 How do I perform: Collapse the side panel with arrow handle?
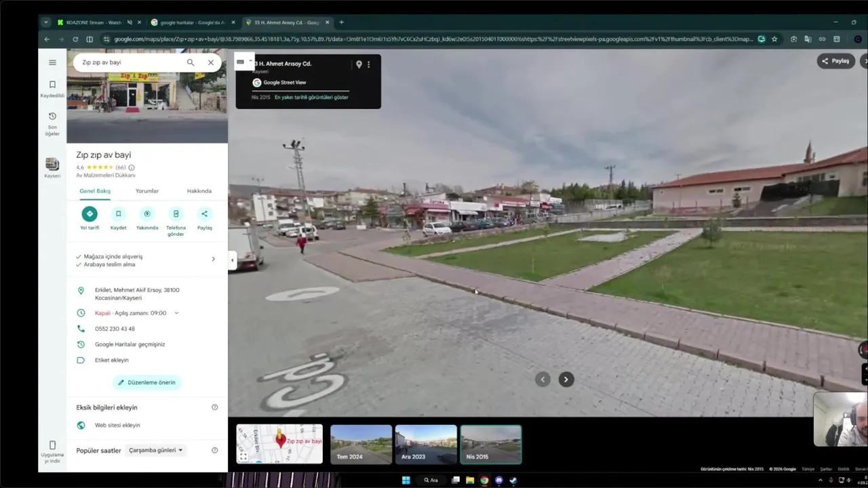pyautogui.click(x=232, y=260)
